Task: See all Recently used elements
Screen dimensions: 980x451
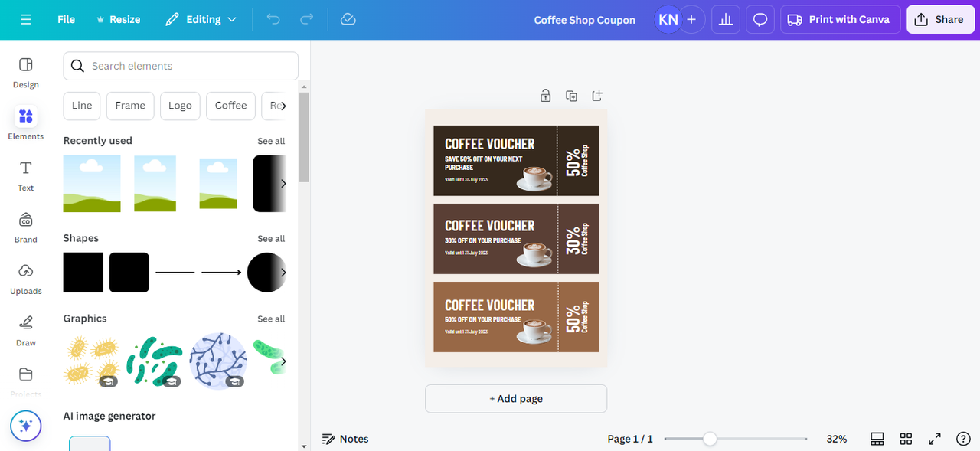Action: [x=271, y=141]
